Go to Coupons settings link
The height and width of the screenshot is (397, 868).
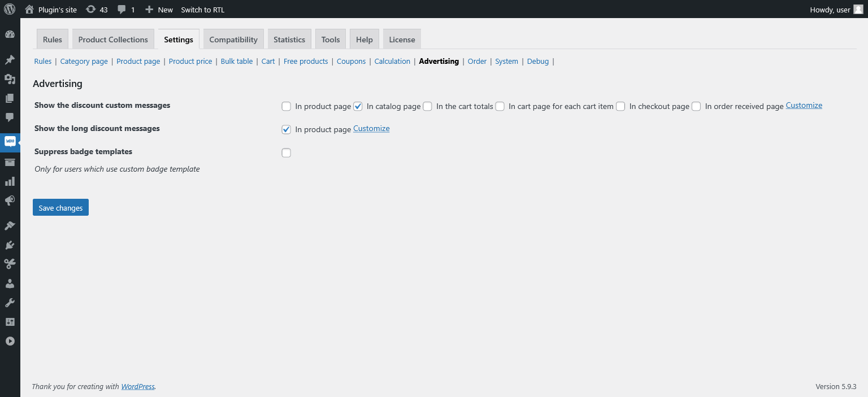(x=351, y=61)
